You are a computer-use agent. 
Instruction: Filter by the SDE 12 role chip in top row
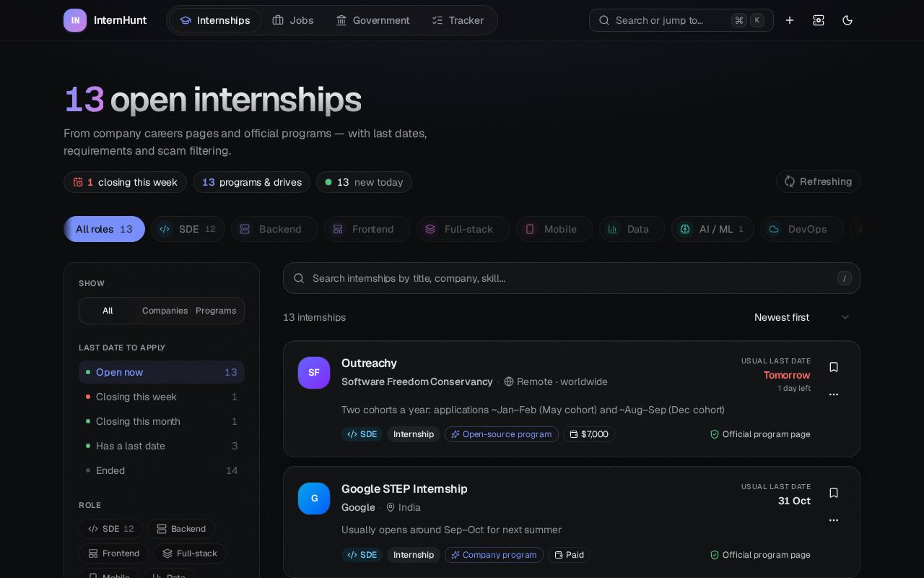click(x=188, y=229)
